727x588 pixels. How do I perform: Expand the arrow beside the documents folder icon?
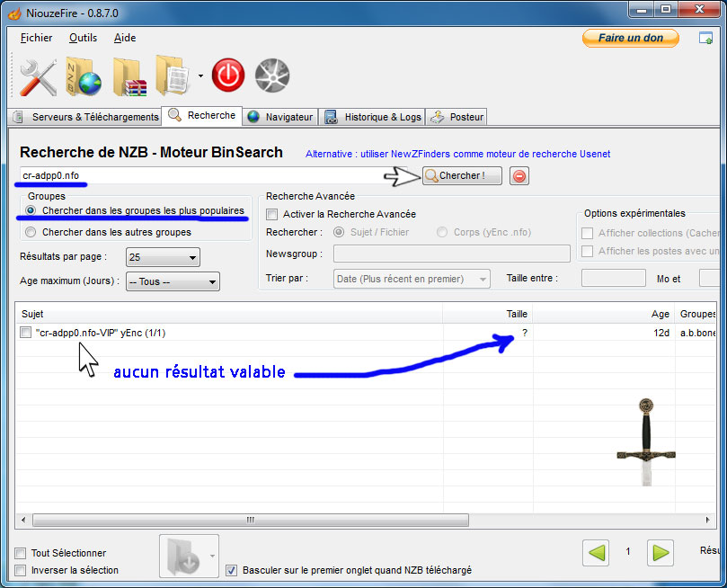pyautogui.click(x=200, y=76)
